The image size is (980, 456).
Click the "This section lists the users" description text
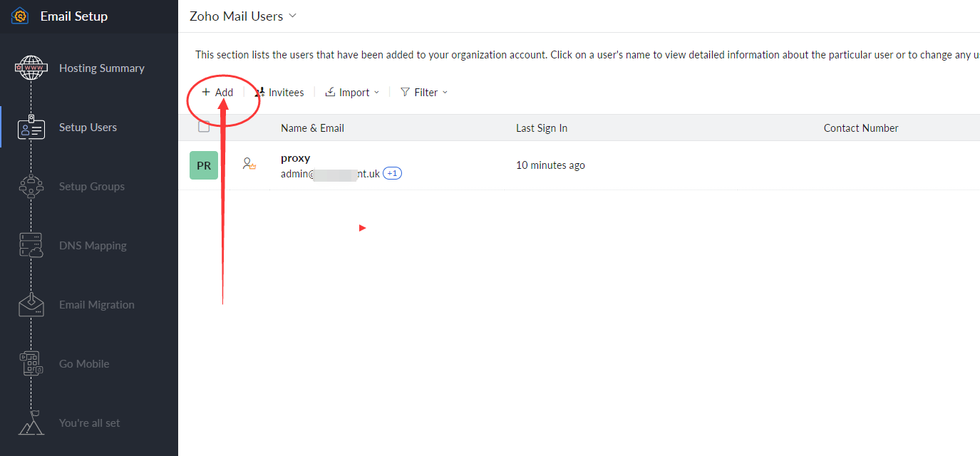587,55
